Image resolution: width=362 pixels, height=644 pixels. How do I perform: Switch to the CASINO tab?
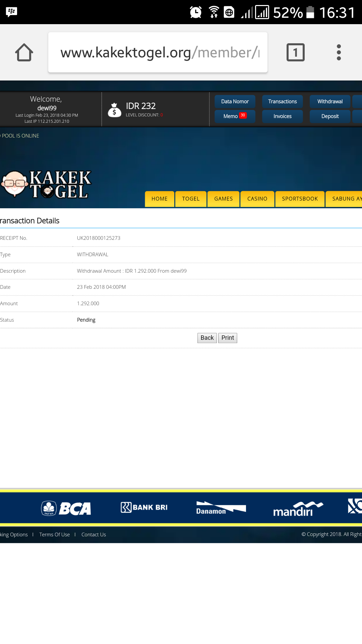(257, 199)
